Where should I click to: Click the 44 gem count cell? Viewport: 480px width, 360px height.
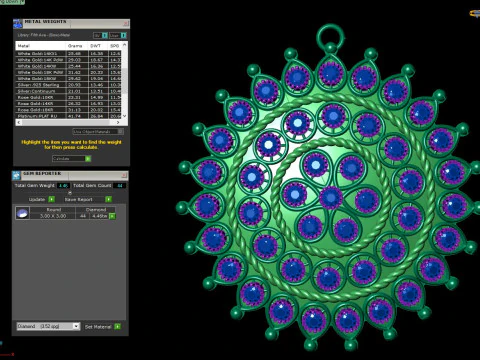click(x=83, y=216)
